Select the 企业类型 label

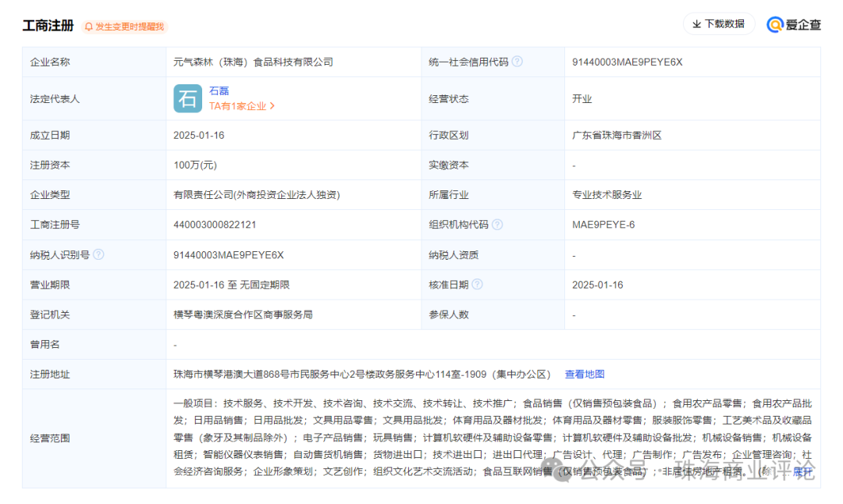50,195
